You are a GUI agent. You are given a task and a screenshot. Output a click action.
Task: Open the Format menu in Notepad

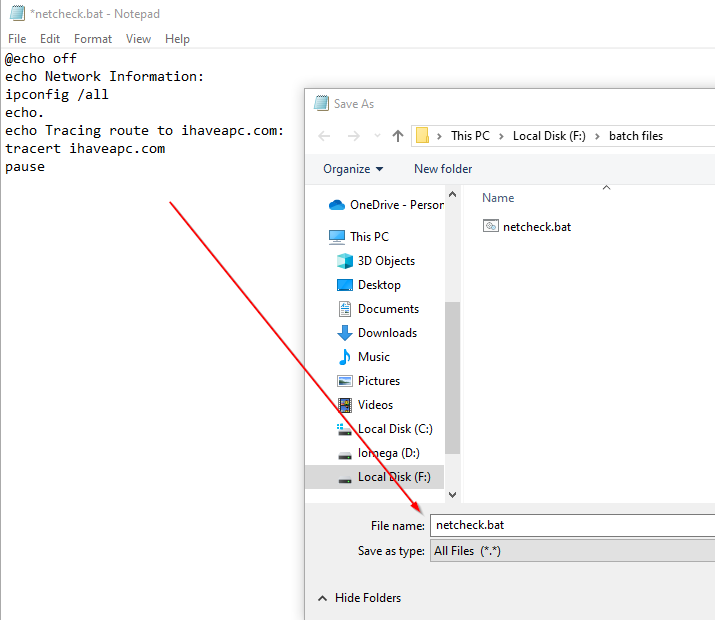click(x=93, y=39)
